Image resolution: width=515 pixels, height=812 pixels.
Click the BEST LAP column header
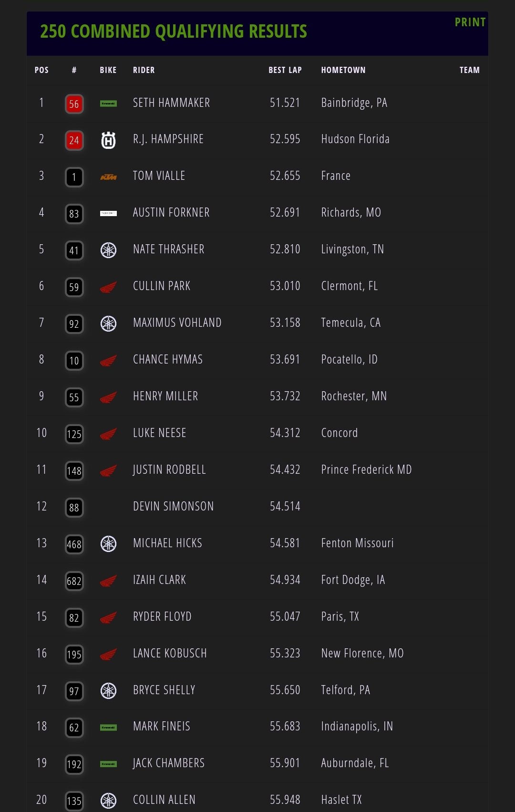pyautogui.click(x=285, y=70)
